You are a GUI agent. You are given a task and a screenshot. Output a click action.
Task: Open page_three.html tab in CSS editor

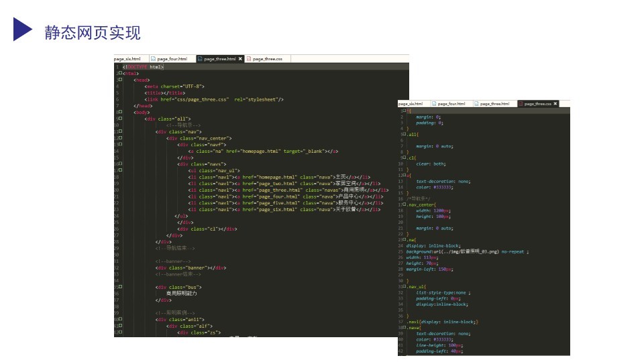click(x=494, y=103)
